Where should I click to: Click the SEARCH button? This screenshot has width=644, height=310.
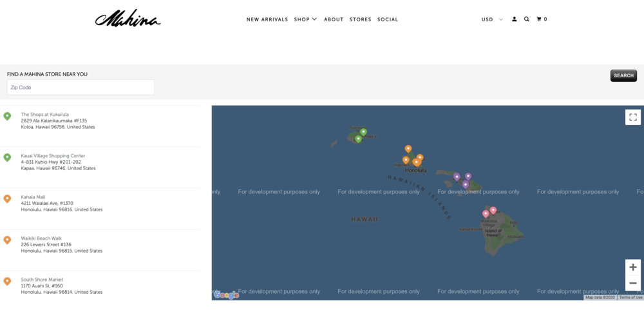pyautogui.click(x=623, y=75)
